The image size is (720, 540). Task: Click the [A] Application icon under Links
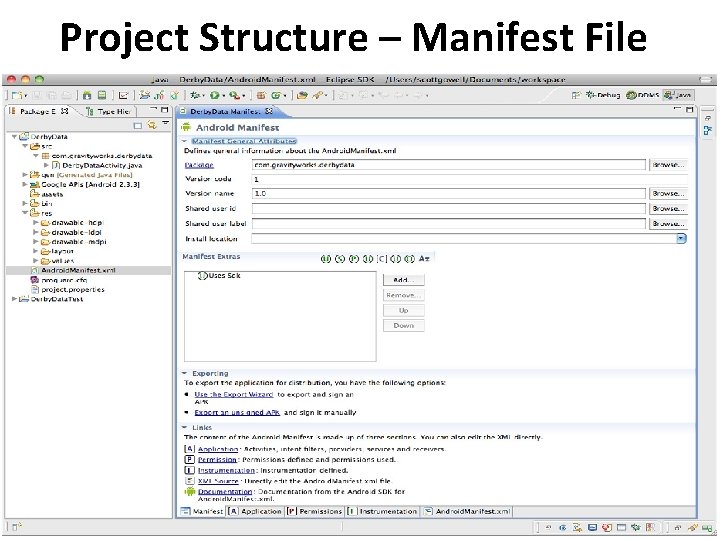coord(189,449)
